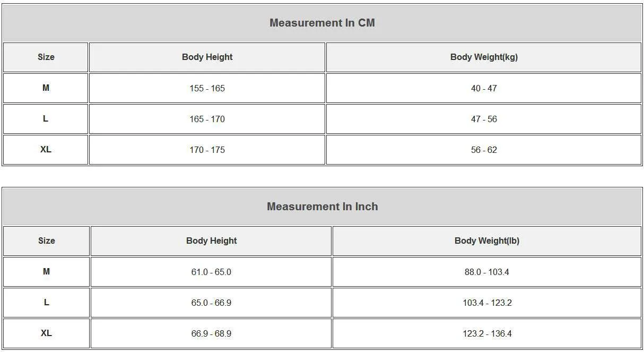Viewport: 644px width, 352px height.
Task: Click the Size header in the Inch table
Action: (46, 241)
